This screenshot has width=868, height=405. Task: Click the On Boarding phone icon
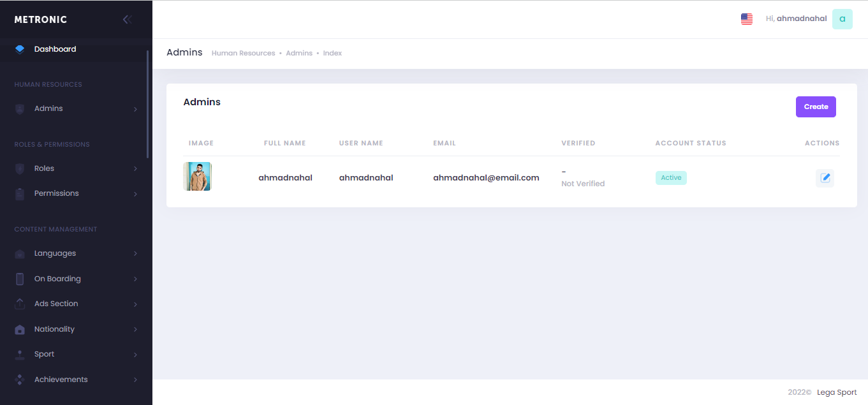[x=20, y=279]
